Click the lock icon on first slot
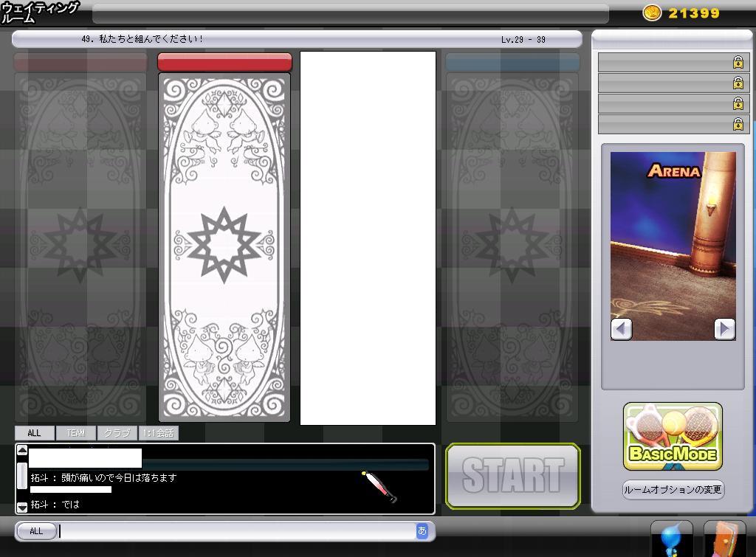Image resolution: width=756 pixels, height=557 pixels. point(738,63)
